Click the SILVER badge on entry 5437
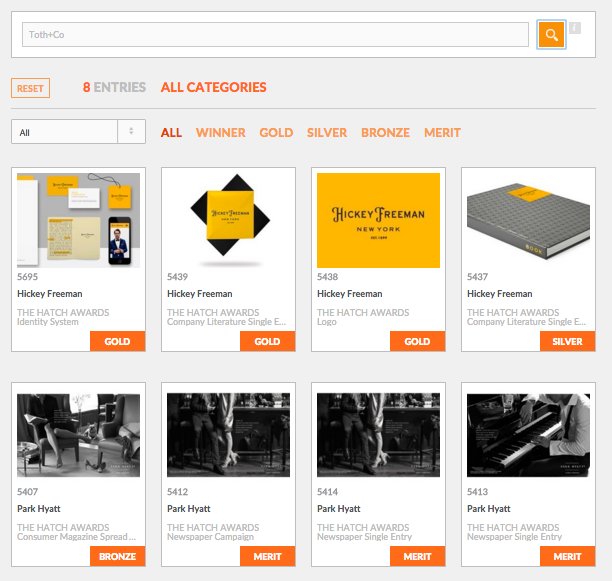612x581 pixels. coord(567,341)
